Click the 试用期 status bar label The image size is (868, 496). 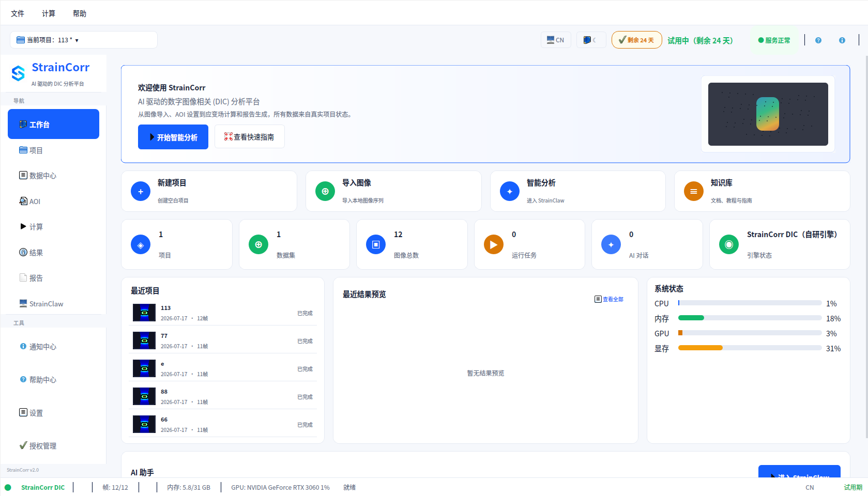(x=853, y=487)
